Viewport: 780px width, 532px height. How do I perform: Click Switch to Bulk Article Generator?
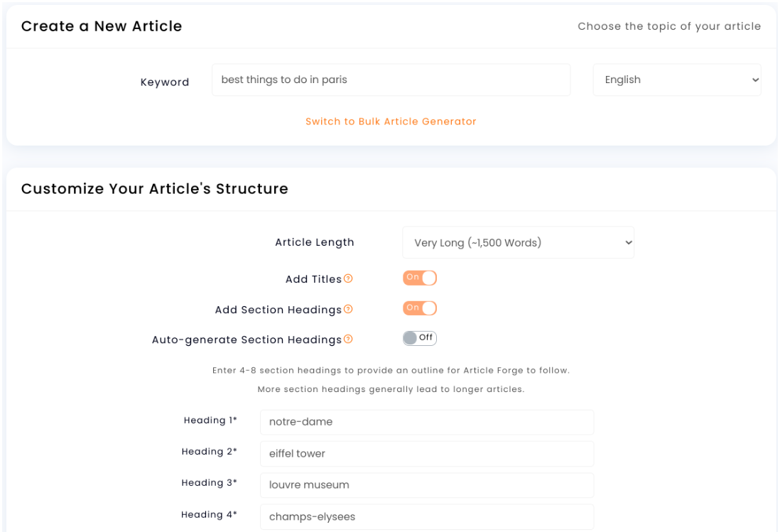point(391,121)
